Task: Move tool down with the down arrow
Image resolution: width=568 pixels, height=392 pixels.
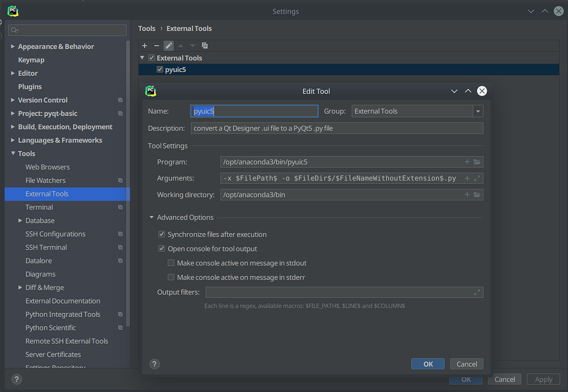Action: point(193,45)
